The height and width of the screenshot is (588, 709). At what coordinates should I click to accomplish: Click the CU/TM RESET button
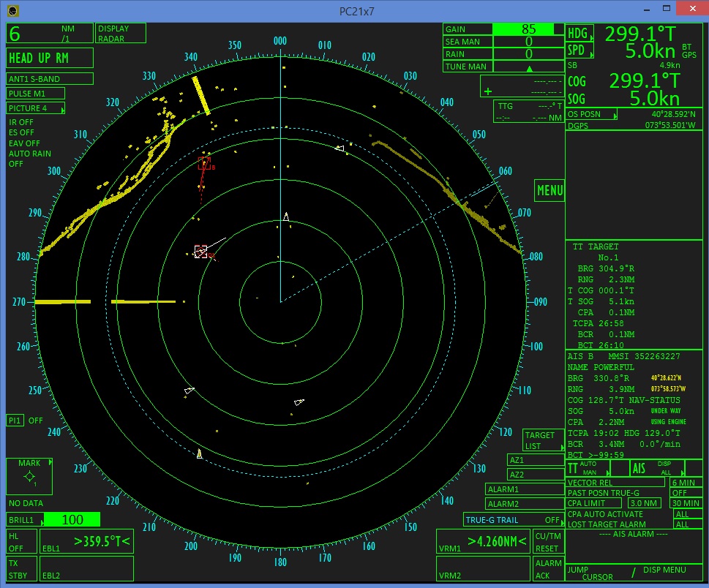coord(547,542)
